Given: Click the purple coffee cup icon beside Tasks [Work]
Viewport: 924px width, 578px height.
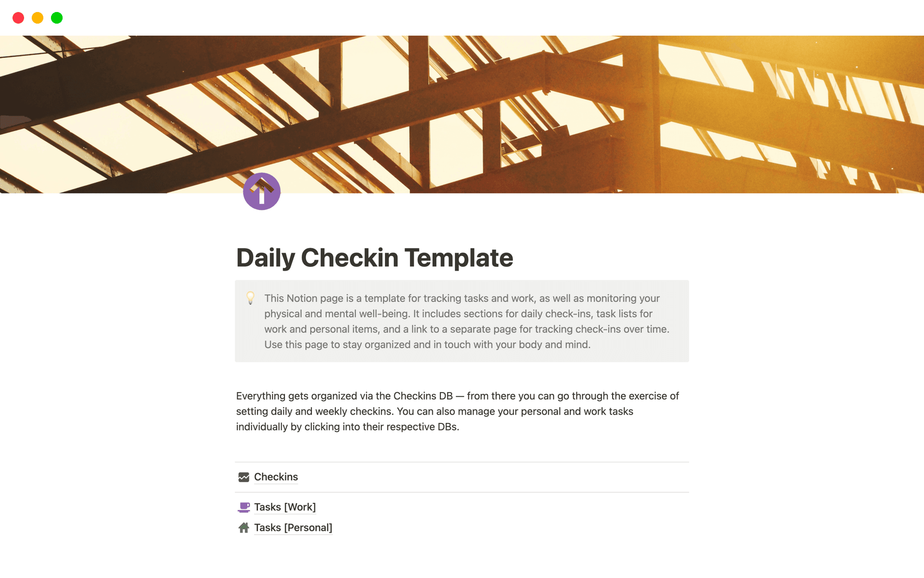Looking at the screenshot, I should (244, 507).
